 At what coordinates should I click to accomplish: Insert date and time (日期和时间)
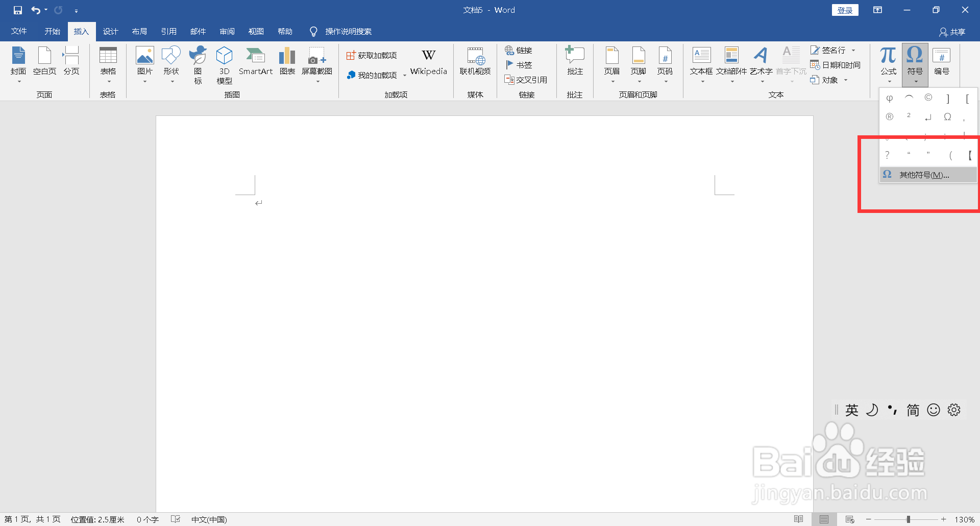coord(836,65)
